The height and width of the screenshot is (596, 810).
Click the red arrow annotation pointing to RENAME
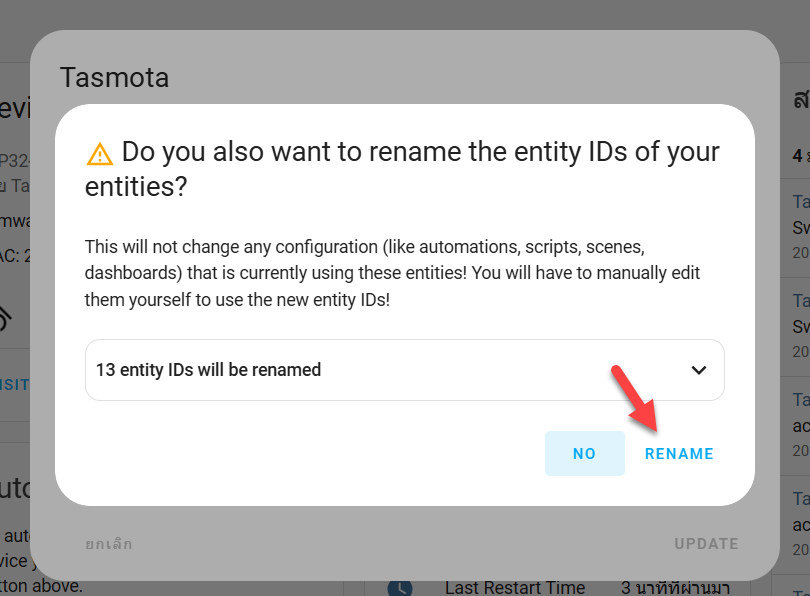(635, 399)
